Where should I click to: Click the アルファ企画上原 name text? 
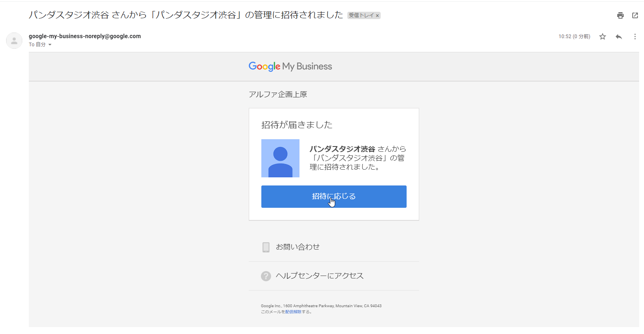278,95
